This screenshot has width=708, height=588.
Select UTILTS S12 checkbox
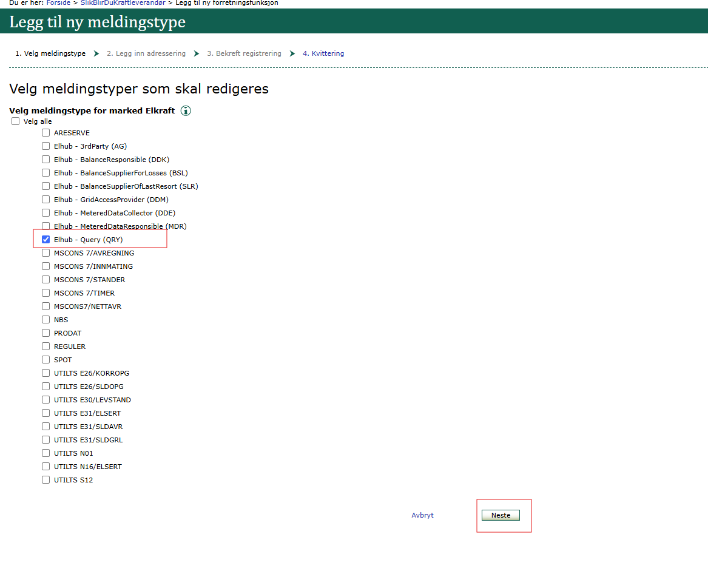(46, 479)
